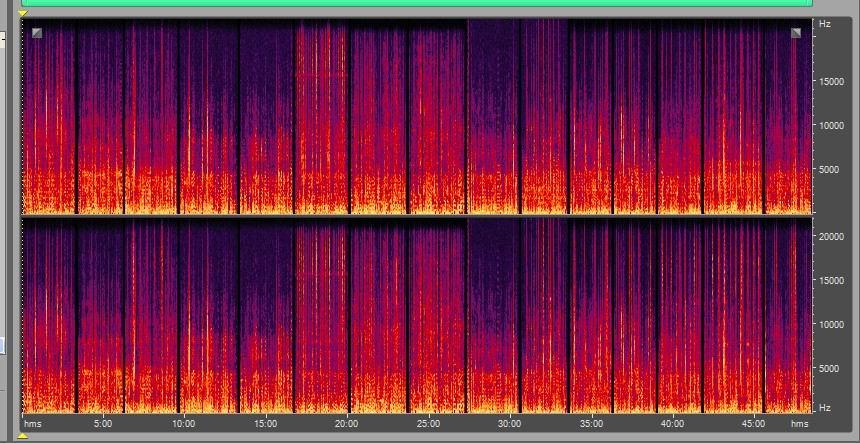
Task: Select the fade-out handle in the upper channel
Action: coord(796,33)
